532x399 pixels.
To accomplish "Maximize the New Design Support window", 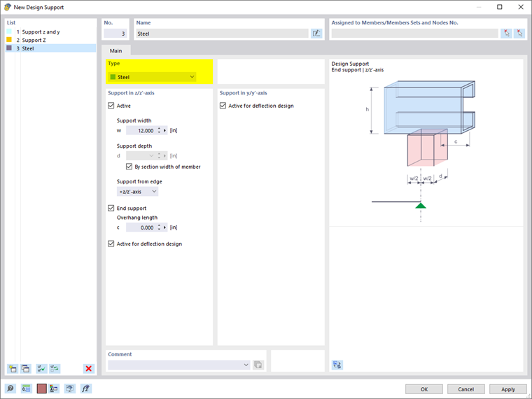I will click(499, 7).
